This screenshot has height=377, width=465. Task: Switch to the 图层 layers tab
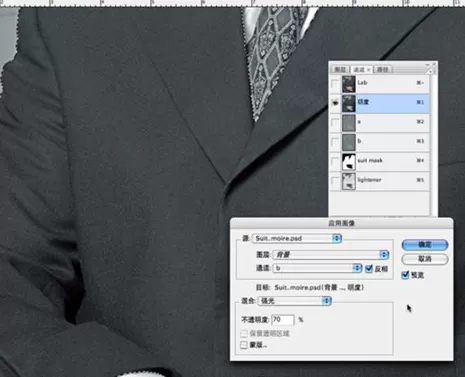pos(340,69)
